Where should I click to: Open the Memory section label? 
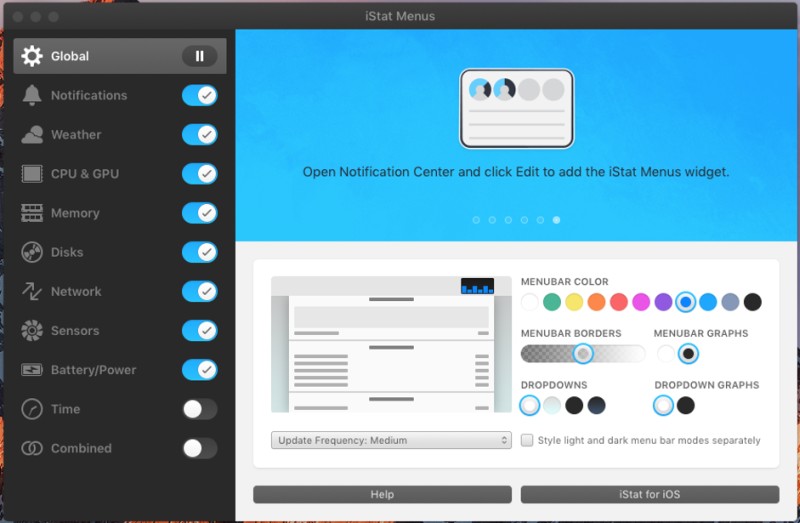pyautogui.click(x=75, y=213)
